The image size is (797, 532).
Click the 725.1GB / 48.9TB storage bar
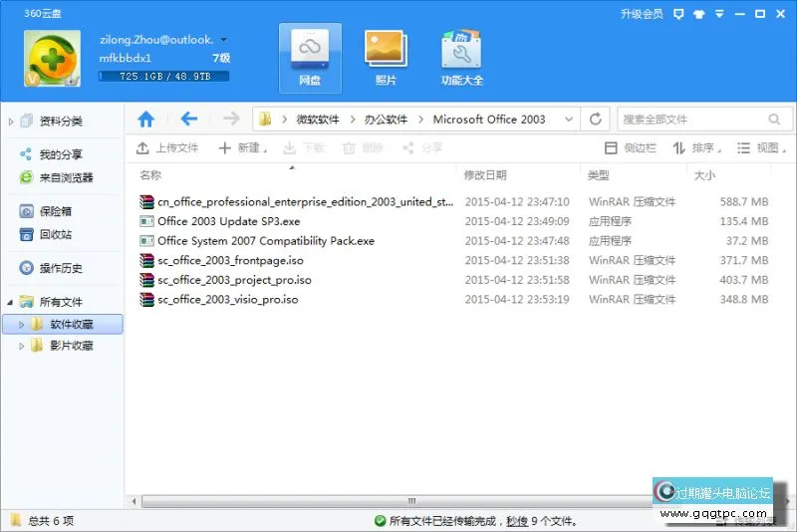click(164, 77)
